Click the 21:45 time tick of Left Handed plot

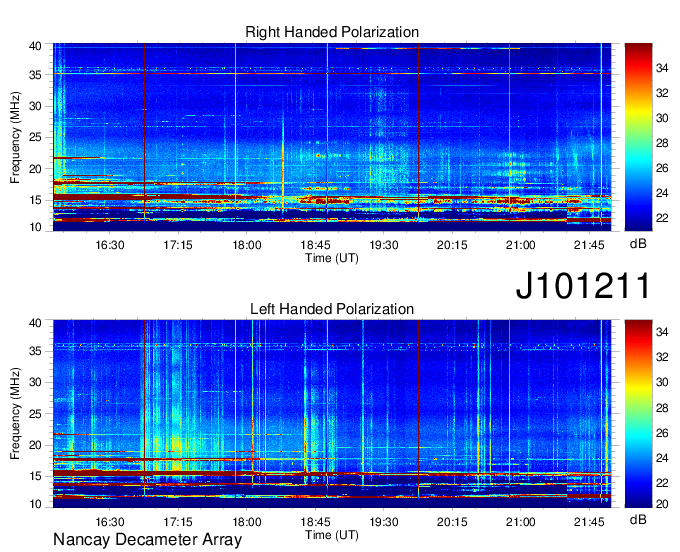[x=589, y=522]
